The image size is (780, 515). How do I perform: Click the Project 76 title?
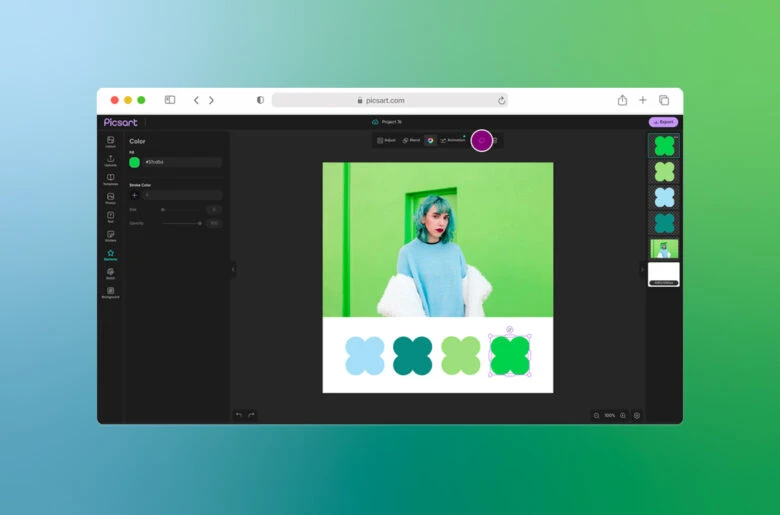point(391,122)
